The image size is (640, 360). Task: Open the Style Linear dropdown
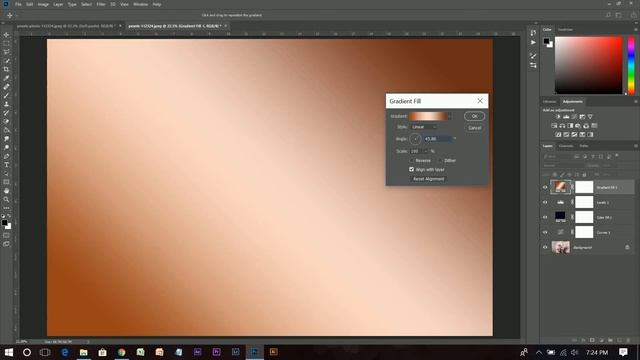pos(424,127)
